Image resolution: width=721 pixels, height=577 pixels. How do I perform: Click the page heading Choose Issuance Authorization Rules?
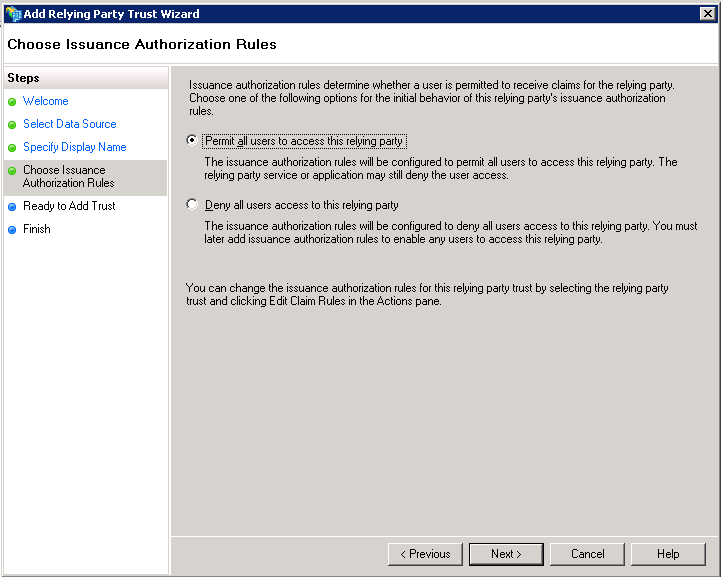(142, 44)
